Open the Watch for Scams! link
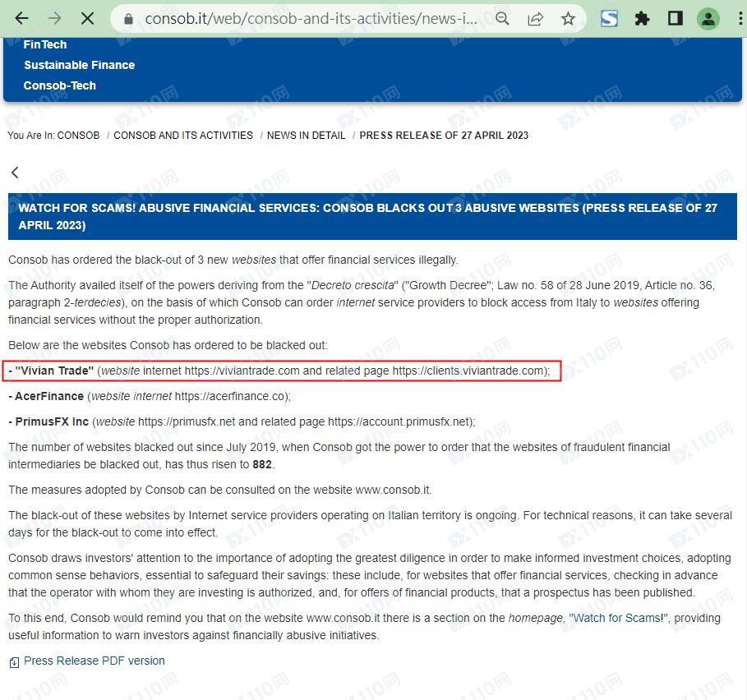Viewport: 747px width, 700px height. [x=618, y=618]
